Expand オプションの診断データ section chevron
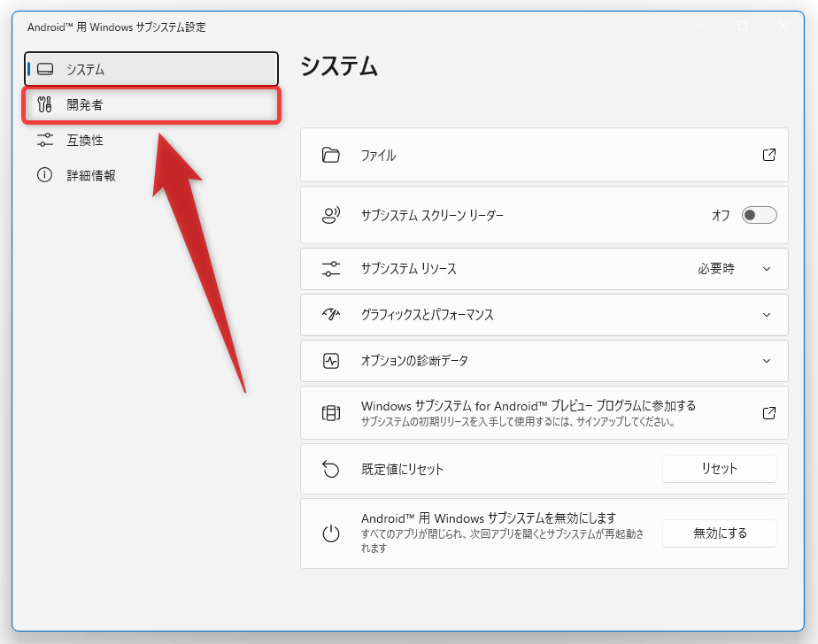 (767, 361)
